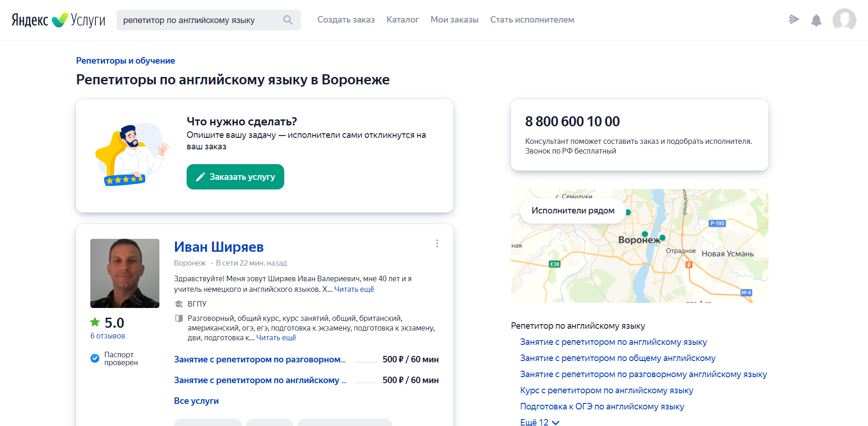Screen dimensions: 868x426
Task: Click the search magnifier icon
Action: (x=288, y=20)
